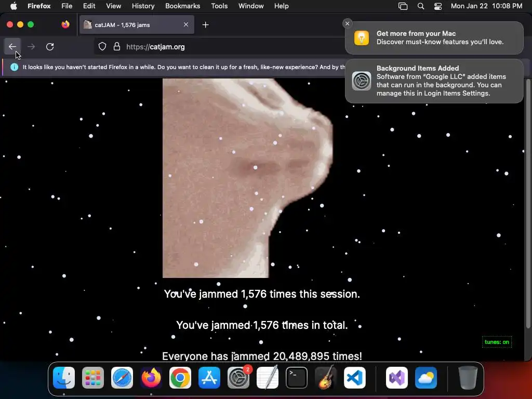Open the View menu
Viewport: 532px width, 399px height.
click(x=113, y=6)
